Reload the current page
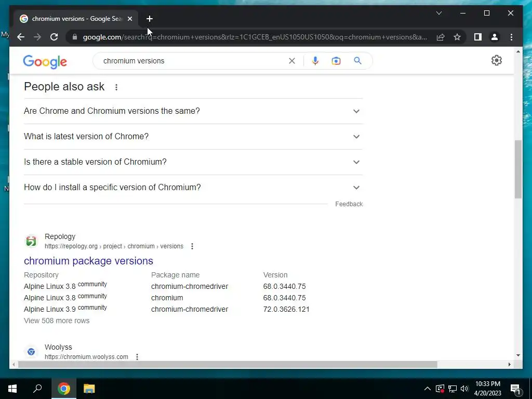The image size is (532, 399). point(54,37)
